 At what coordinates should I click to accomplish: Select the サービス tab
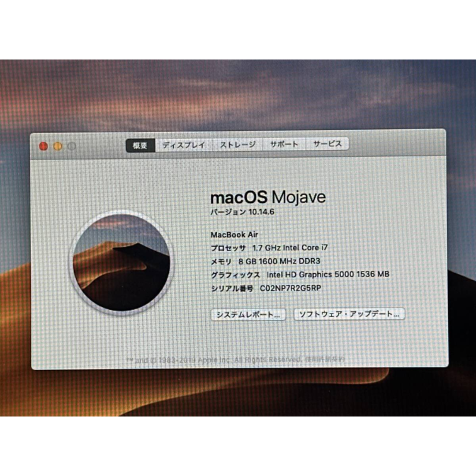(x=327, y=144)
